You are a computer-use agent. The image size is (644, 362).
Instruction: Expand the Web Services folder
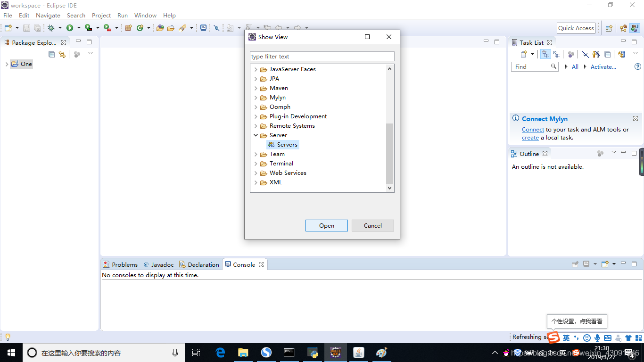(x=256, y=173)
